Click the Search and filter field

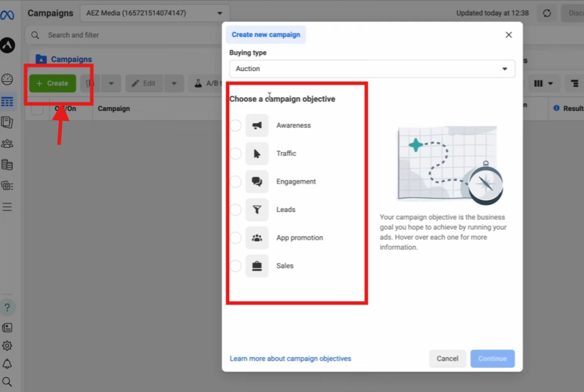point(124,36)
